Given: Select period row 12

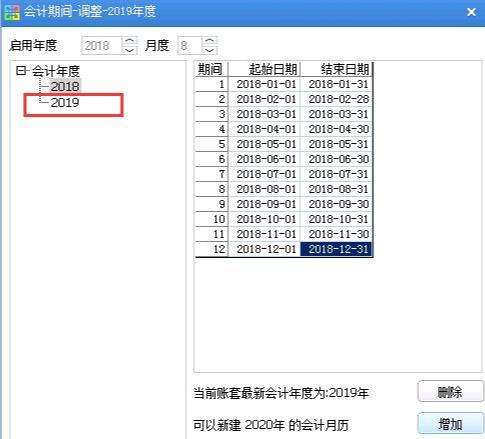Looking at the screenshot, I should pyautogui.click(x=211, y=249).
